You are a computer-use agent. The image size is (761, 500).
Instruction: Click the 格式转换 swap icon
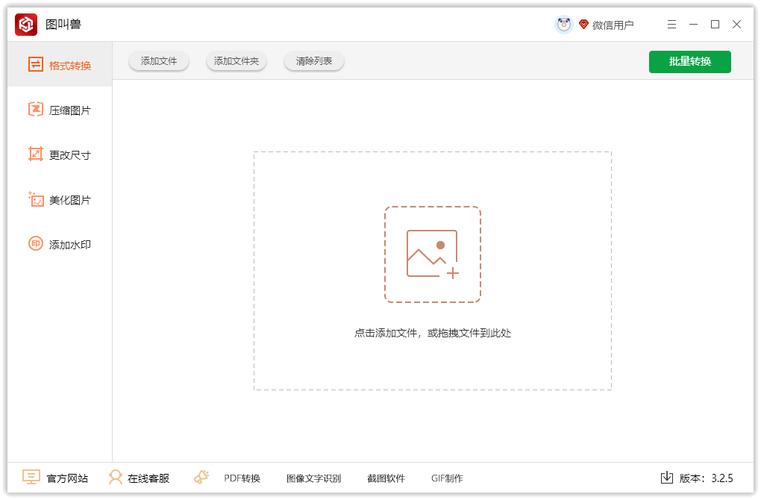(x=35, y=64)
